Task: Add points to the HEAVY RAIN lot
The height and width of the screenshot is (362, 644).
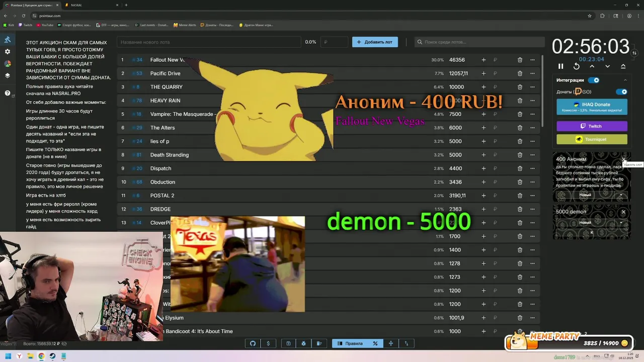Action: pyautogui.click(x=484, y=101)
